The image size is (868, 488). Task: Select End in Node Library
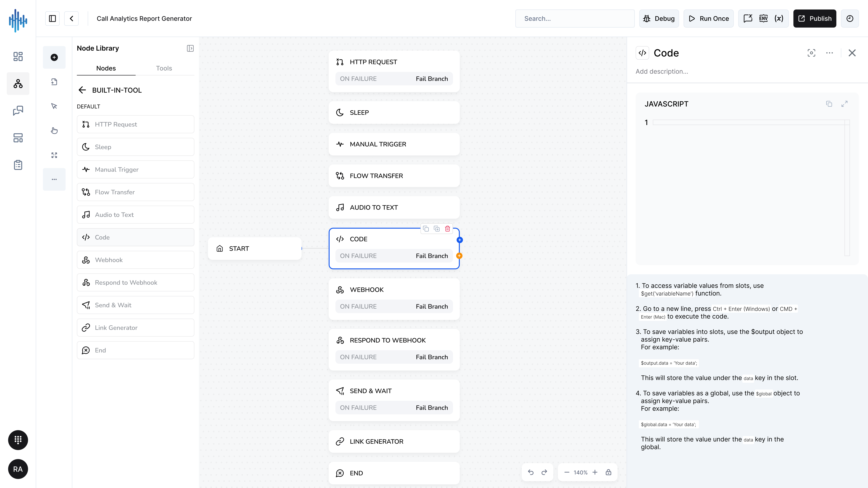click(x=135, y=350)
